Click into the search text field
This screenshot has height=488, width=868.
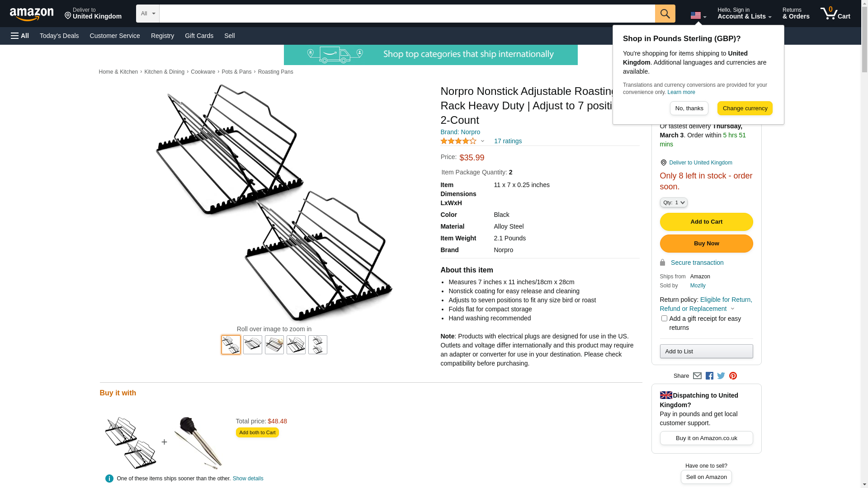[x=407, y=14]
